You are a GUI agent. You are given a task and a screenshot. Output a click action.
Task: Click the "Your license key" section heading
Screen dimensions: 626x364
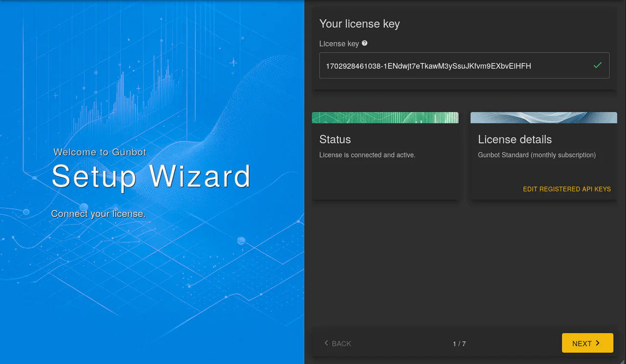(359, 23)
